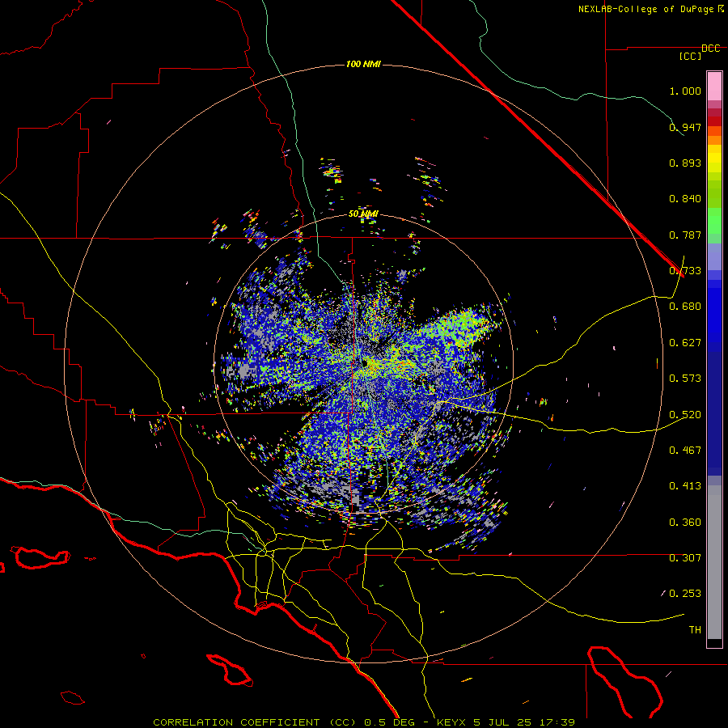Click the 50 NMI range ring label

363,214
